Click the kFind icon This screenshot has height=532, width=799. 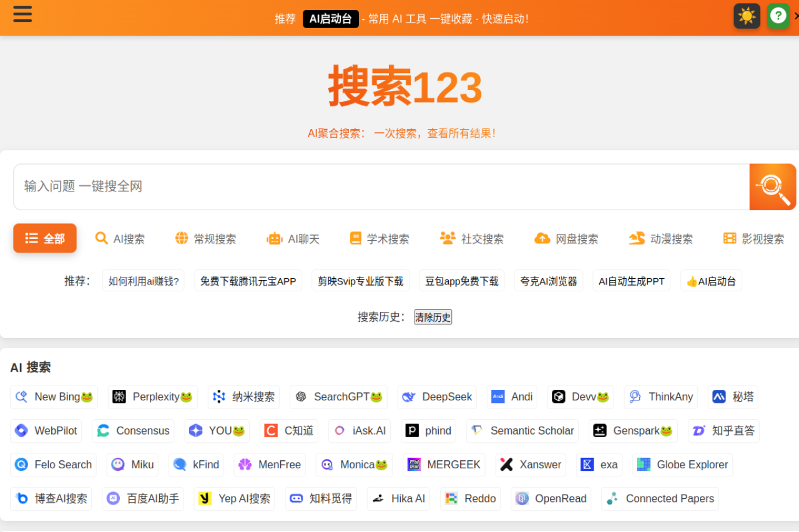[x=180, y=465]
